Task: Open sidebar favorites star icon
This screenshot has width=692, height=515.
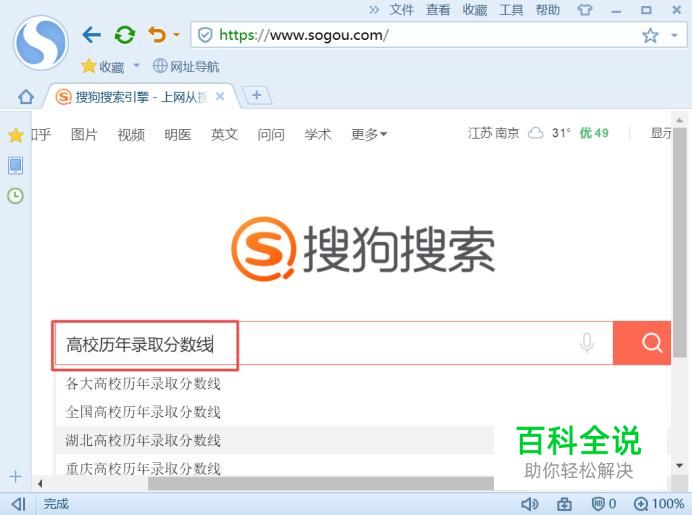Action: coord(15,135)
